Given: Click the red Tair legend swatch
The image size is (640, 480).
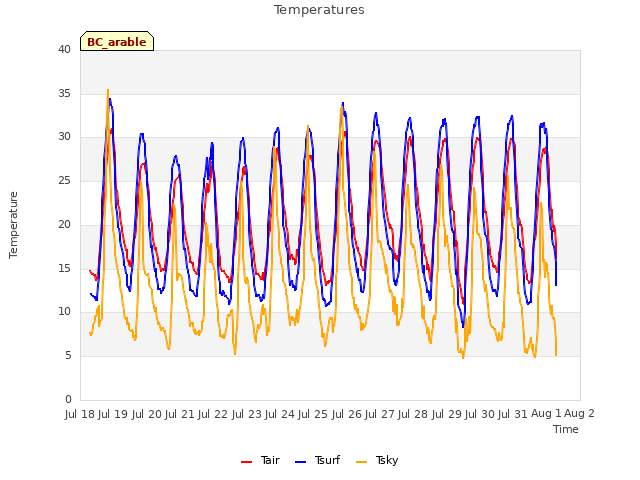Looking at the screenshot, I should click(247, 462).
